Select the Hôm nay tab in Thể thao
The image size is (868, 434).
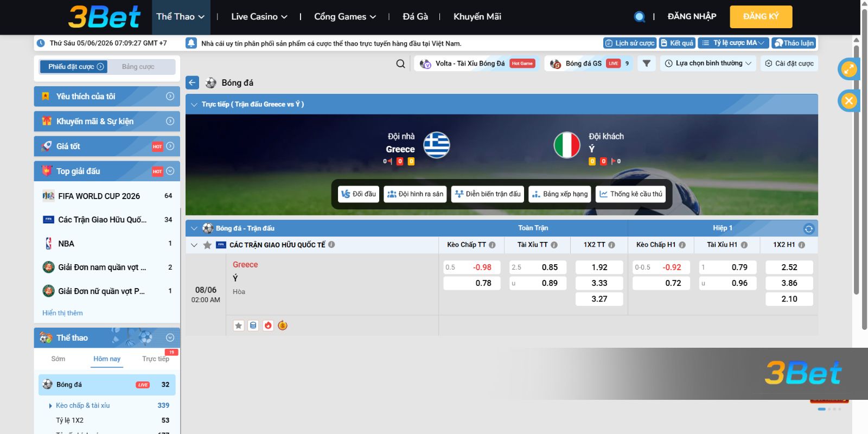(x=107, y=359)
